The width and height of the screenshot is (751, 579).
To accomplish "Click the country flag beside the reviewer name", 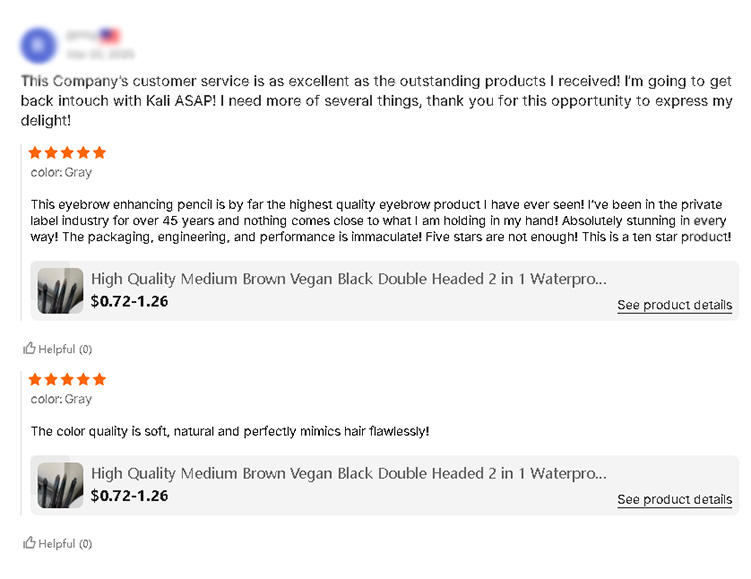I will tap(109, 36).
